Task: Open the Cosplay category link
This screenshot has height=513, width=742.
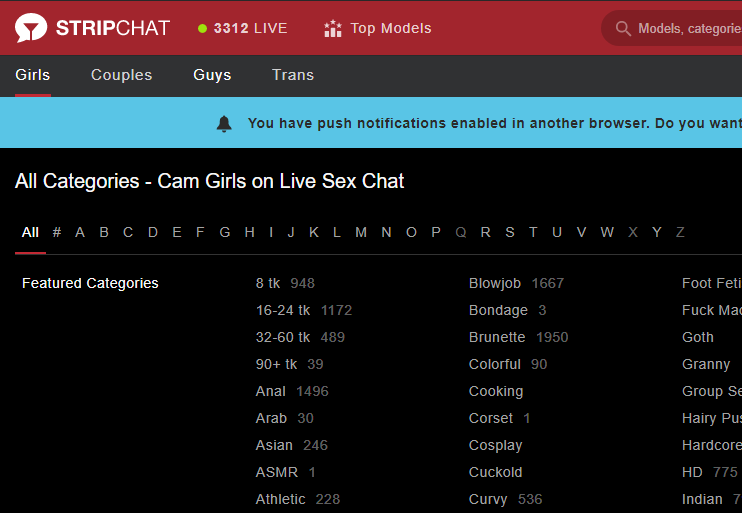Action: (x=495, y=445)
